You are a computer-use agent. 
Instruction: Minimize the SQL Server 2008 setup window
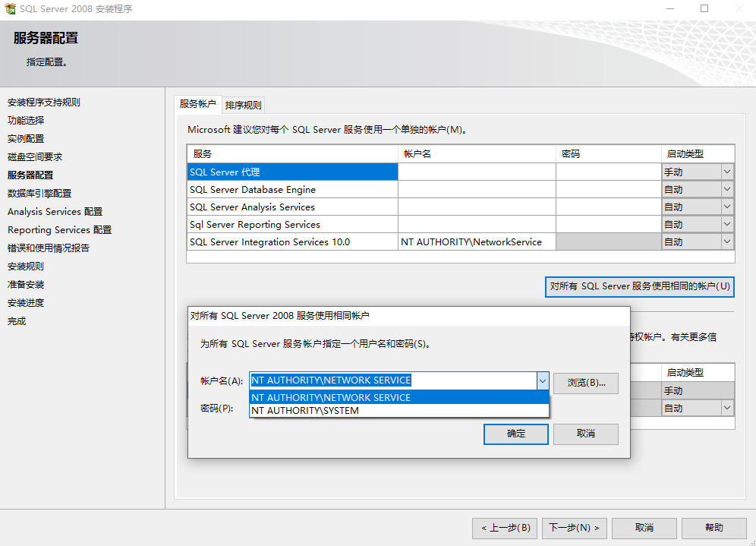point(670,8)
